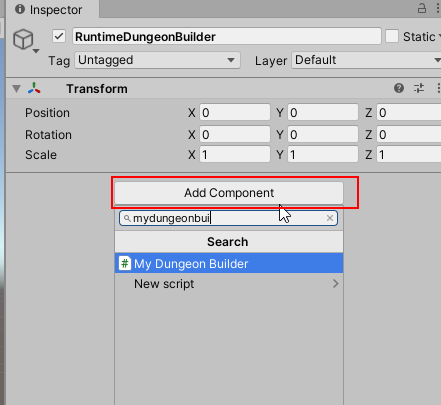Open Transform preset sliders icon
This screenshot has height=405, width=441.
[x=419, y=88]
